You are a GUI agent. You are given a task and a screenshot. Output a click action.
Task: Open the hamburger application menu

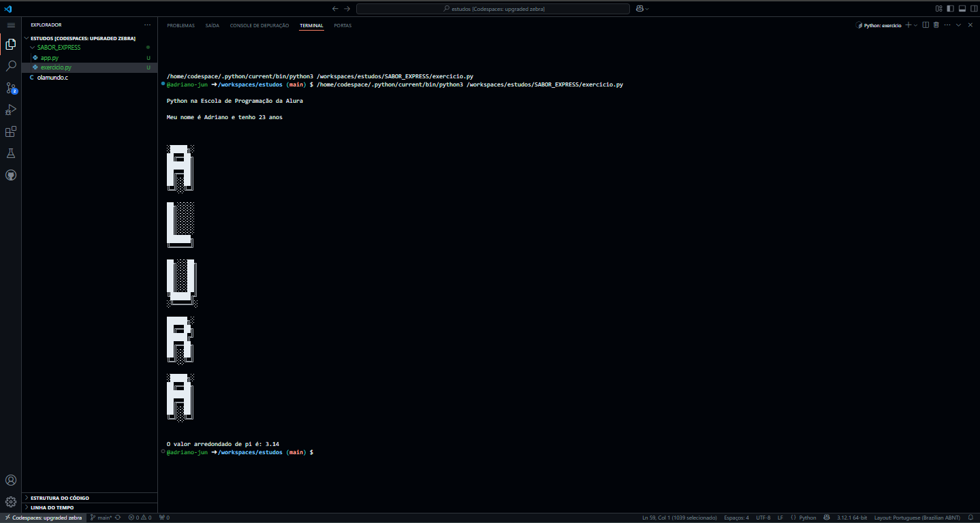(10, 25)
